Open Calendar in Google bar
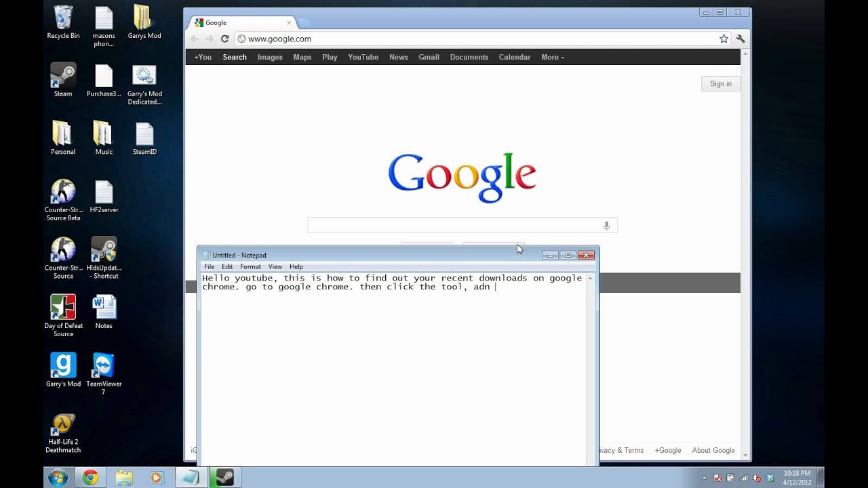 coord(515,57)
